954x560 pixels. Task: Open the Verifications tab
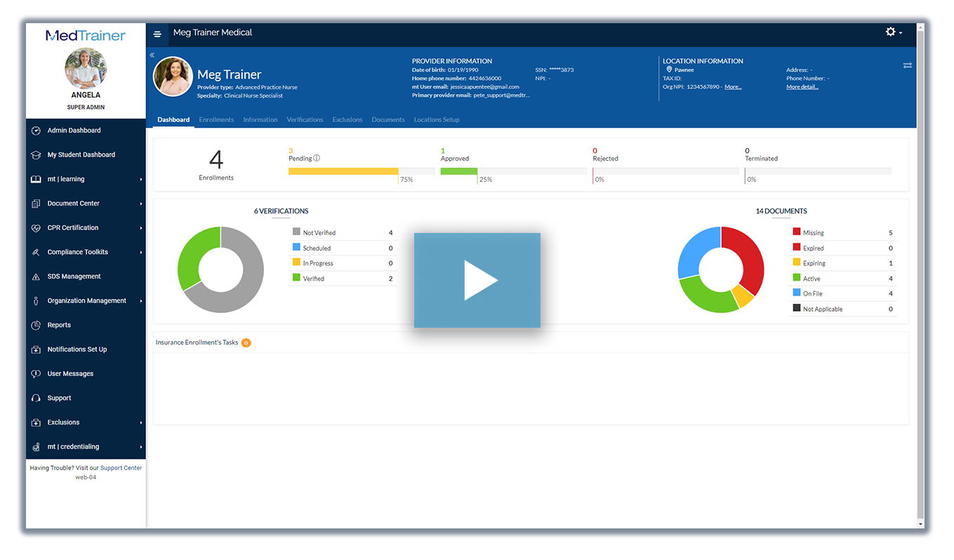click(305, 119)
